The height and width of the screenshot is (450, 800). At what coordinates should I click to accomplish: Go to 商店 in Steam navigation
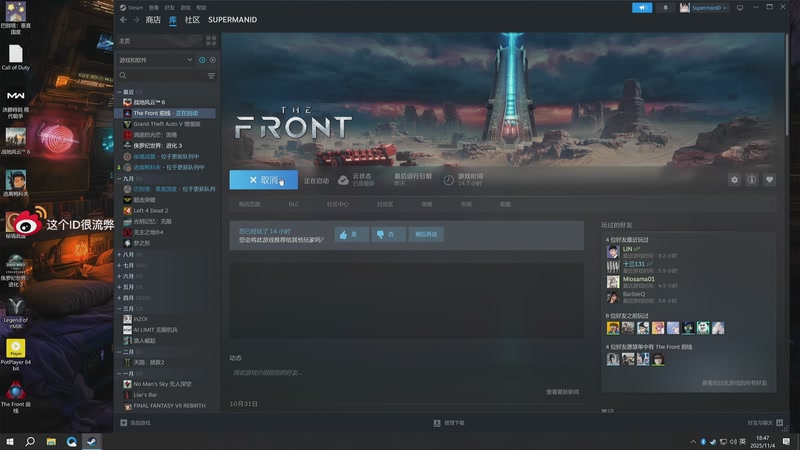click(x=153, y=19)
